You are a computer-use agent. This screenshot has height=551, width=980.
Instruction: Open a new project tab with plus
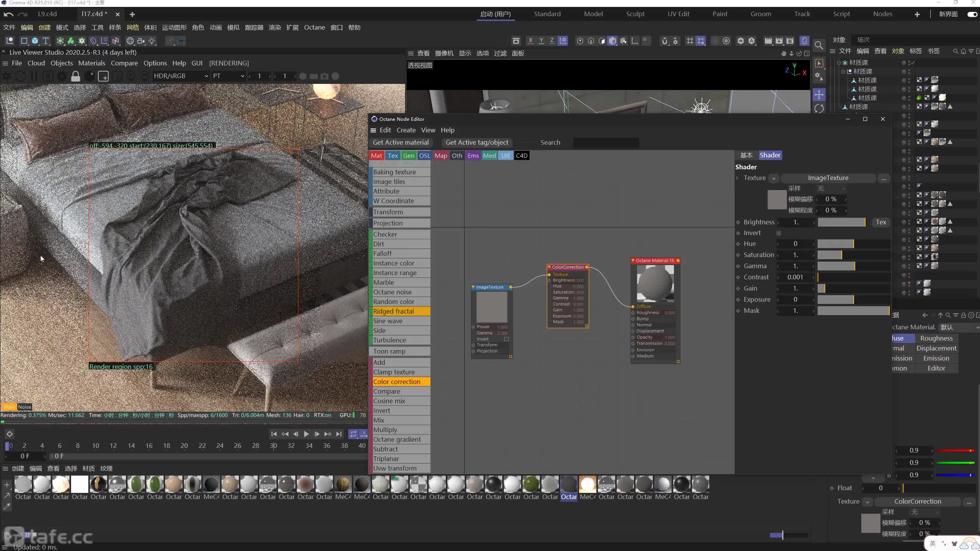(x=132, y=14)
